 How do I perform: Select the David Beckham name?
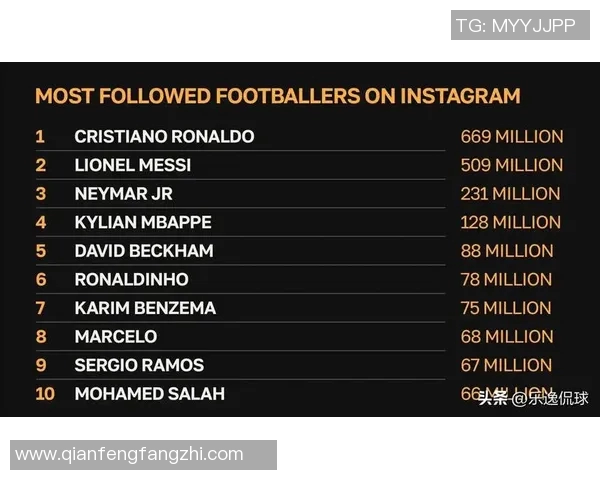143,251
